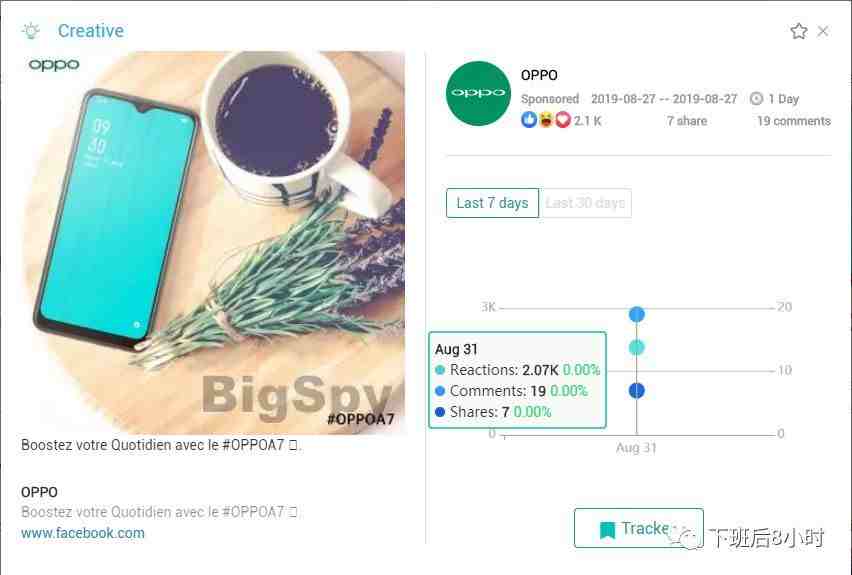Screen dimensions: 852x575
Task: Click the 19 comments count
Action: (x=794, y=121)
